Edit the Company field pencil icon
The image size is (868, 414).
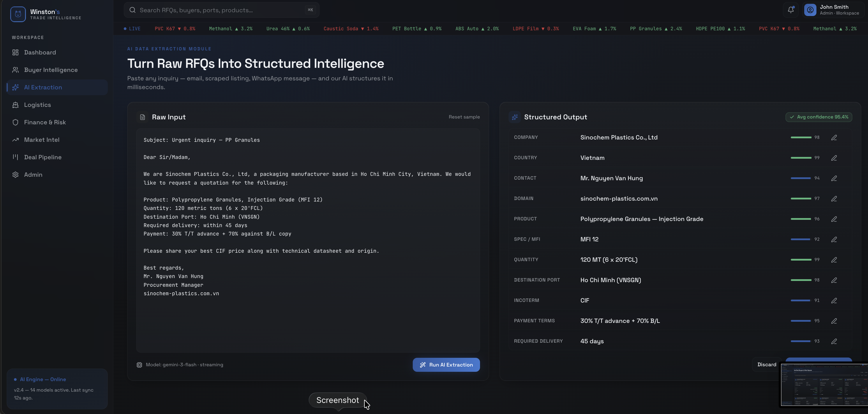pos(834,137)
